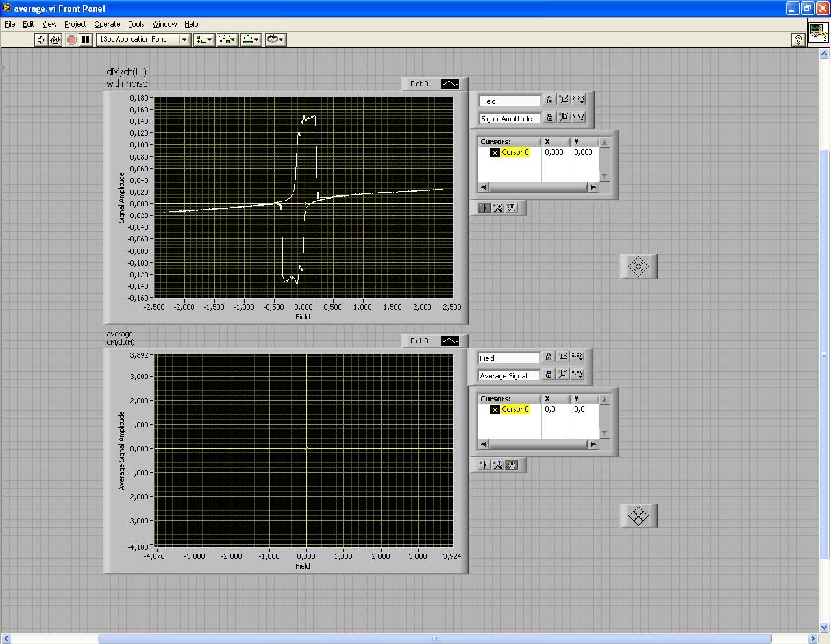Click the Cursor 0 crosshair icon in top legend

(x=495, y=153)
